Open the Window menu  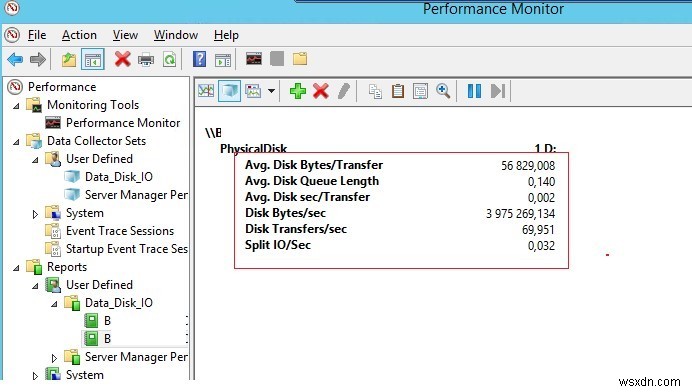point(176,35)
